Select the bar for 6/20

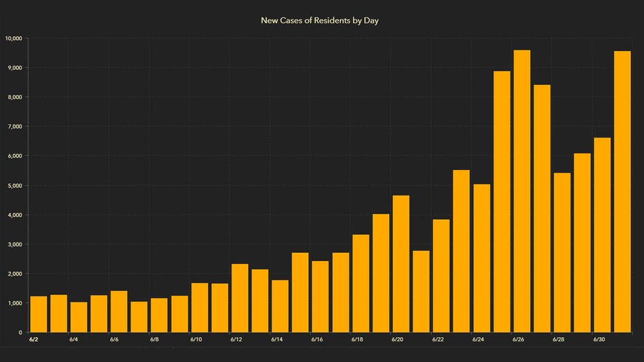[x=401, y=264]
